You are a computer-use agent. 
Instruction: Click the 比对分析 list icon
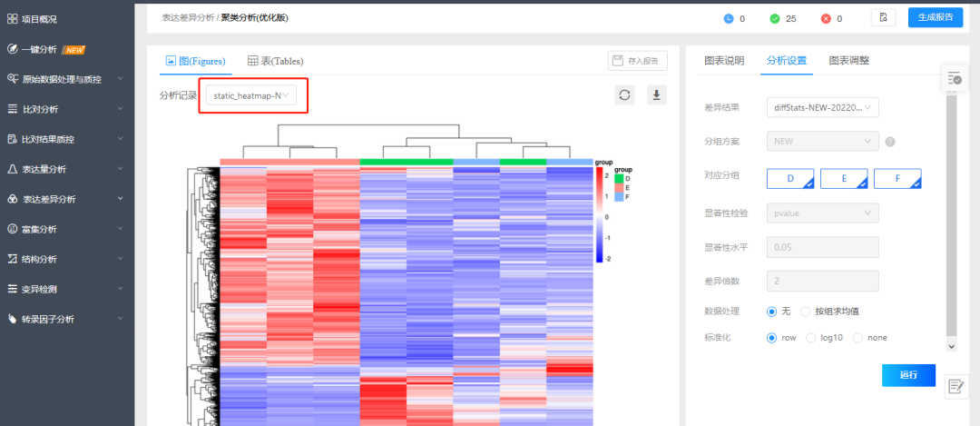12,110
